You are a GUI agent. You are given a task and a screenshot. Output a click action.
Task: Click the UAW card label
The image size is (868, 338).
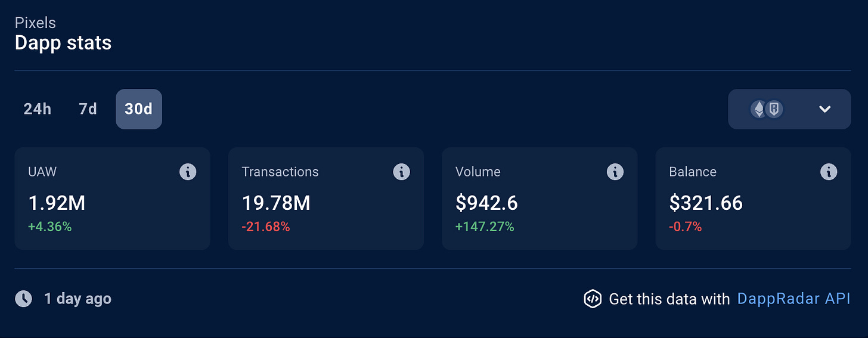(42, 172)
